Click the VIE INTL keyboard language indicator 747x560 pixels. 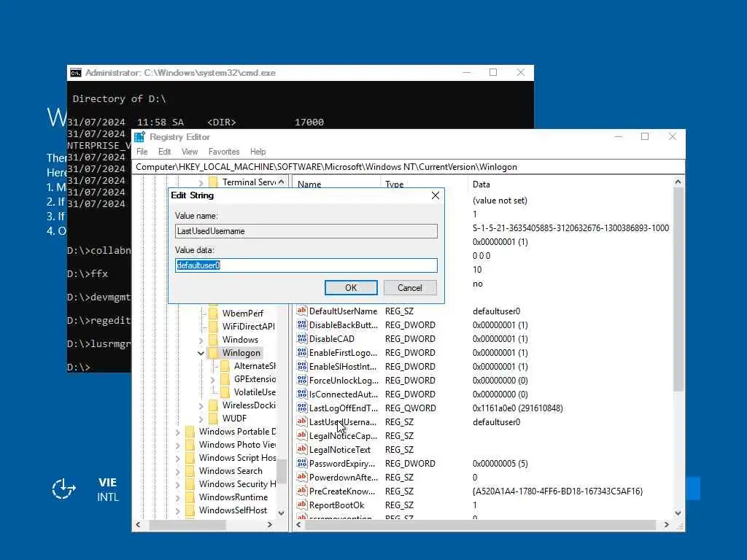(x=108, y=489)
